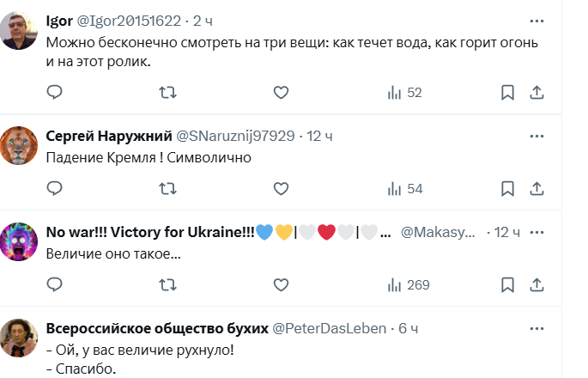Repost Igor's tweet about the video
The image size is (588, 378).
point(169,93)
